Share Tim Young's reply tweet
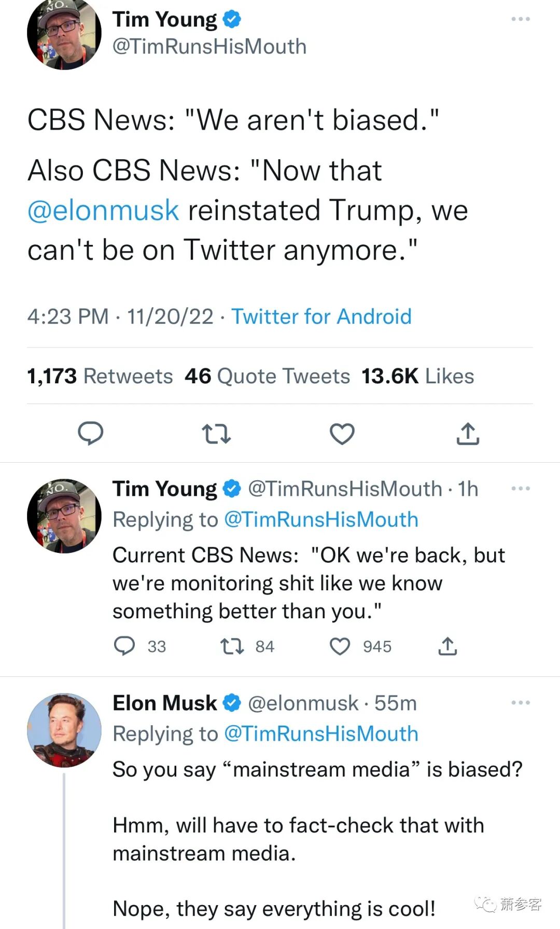560x929 pixels. pos(447,646)
